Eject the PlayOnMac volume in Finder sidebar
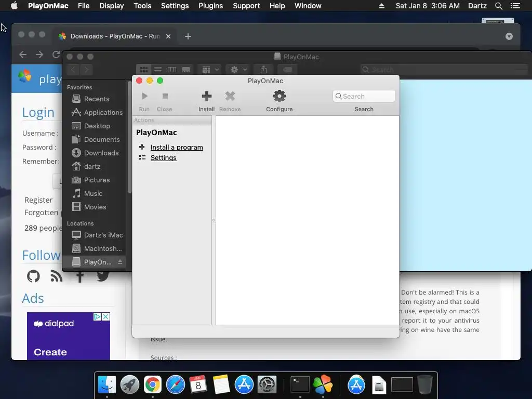532x399 pixels. coord(120,262)
